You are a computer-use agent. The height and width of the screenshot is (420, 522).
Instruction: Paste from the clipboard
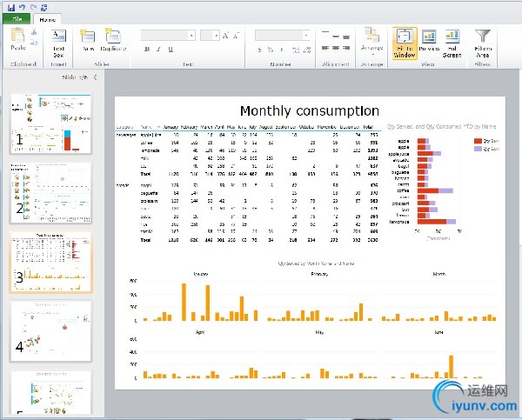click(x=18, y=39)
